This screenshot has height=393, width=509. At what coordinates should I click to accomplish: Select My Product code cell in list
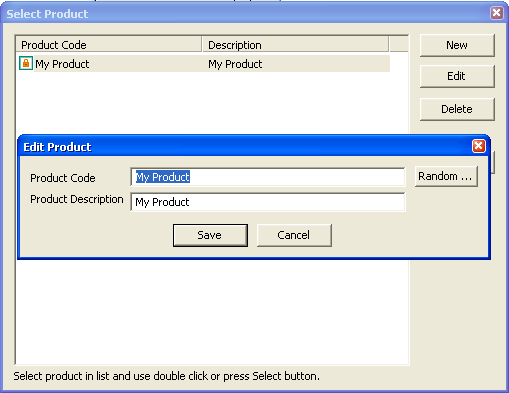(x=62, y=64)
